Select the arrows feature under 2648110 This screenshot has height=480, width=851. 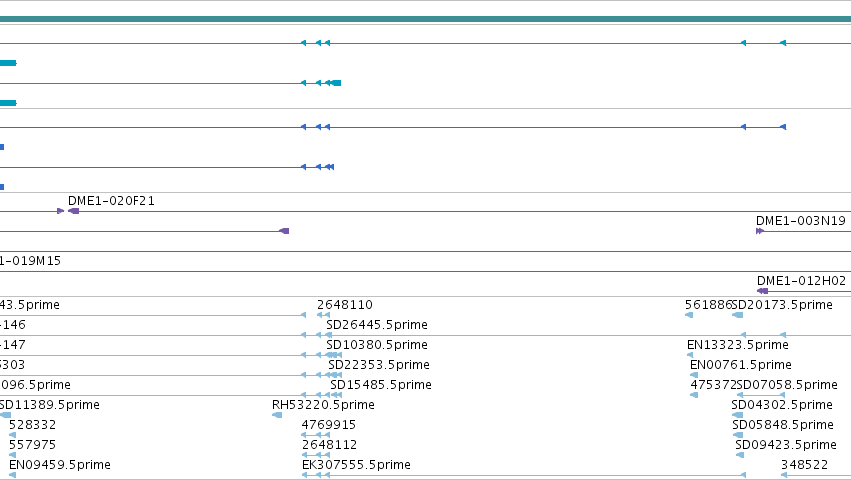[x=323, y=315]
